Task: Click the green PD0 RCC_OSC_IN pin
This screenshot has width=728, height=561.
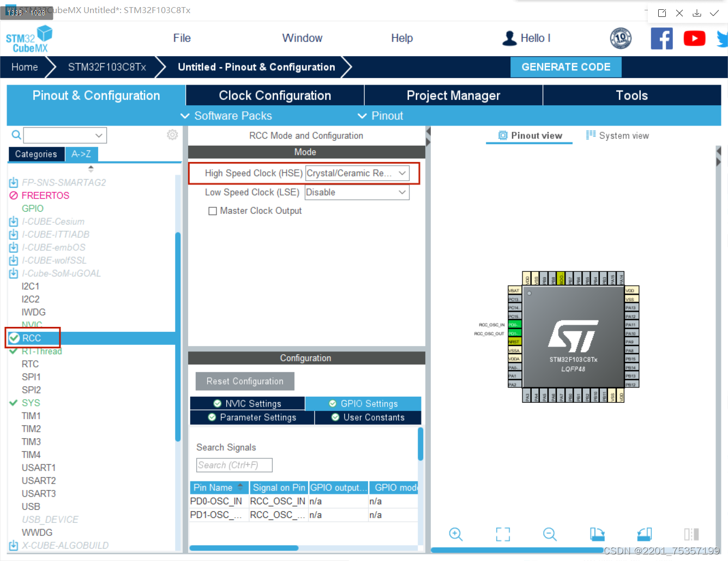Action: pyautogui.click(x=515, y=325)
